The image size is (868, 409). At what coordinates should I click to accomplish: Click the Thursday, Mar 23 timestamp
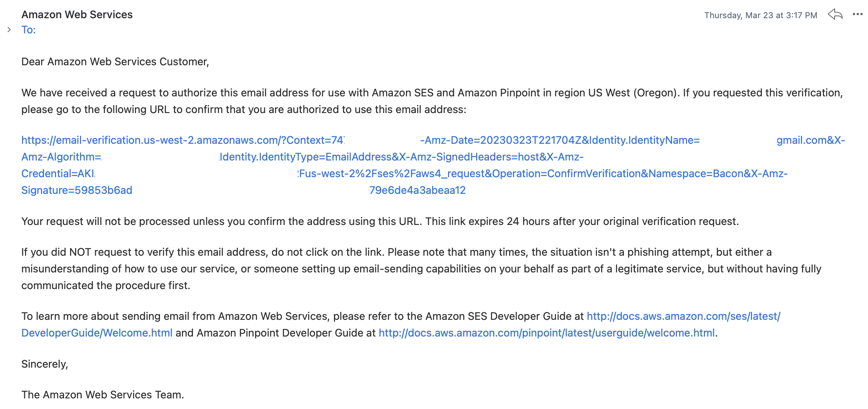click(760, 15)
